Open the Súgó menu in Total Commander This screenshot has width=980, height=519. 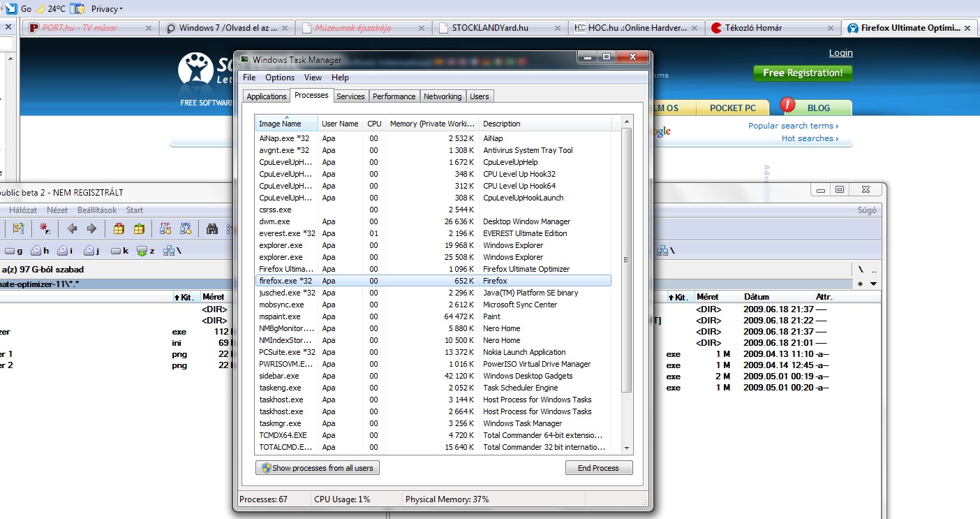tap(866, 210)
